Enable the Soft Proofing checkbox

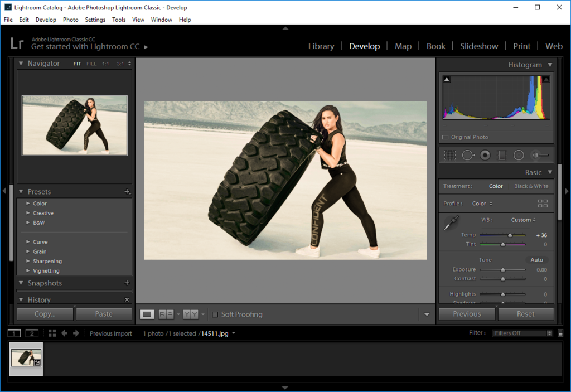215,314
